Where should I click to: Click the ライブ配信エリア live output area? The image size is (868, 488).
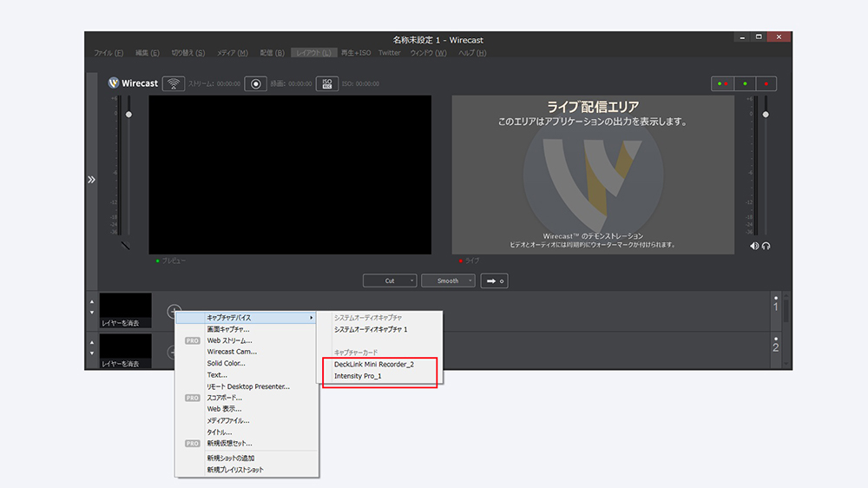[593, 175]
